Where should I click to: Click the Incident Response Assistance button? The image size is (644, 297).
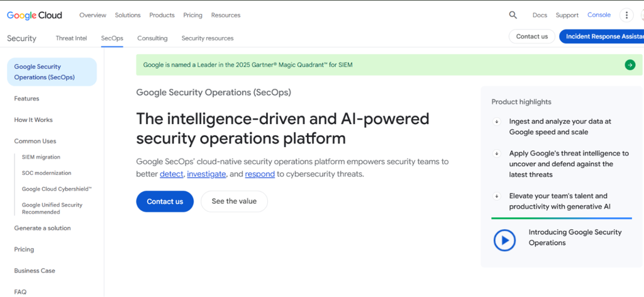(x=602, y=36)
